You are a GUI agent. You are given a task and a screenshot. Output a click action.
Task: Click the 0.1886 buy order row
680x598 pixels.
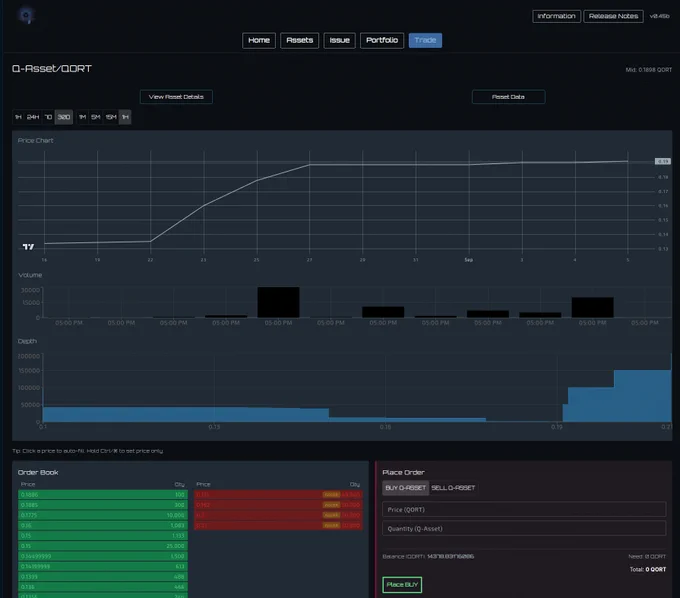coord(103,495)
